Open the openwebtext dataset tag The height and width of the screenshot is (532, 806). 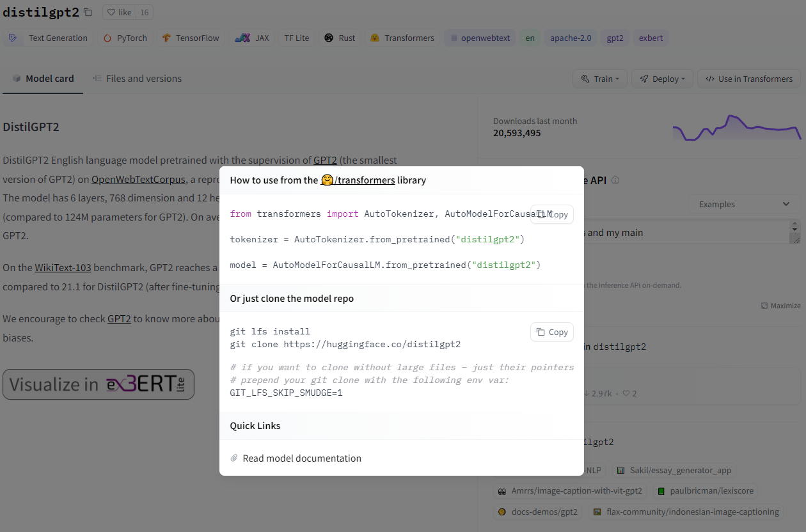pyautogui.click(x=480, y=38)
